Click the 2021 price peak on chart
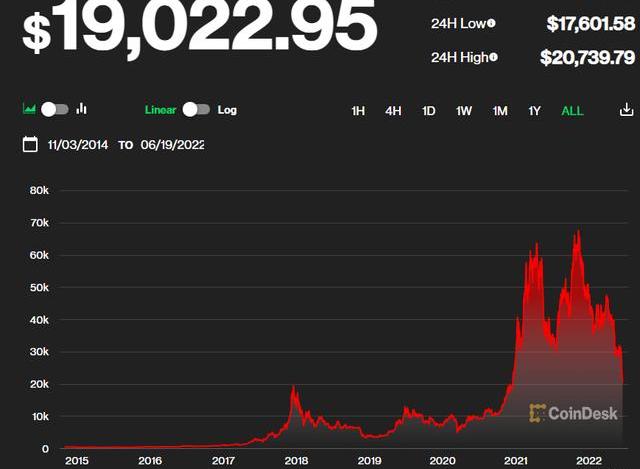The image size is (640, 469). coord(577,233)
